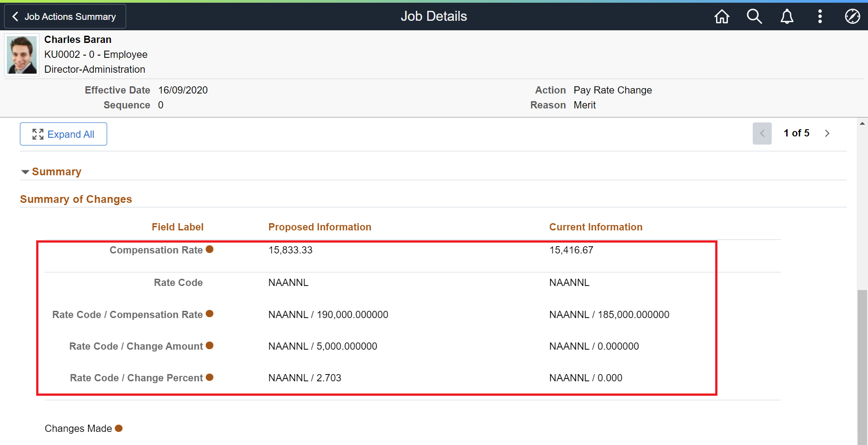This screenshot has height=445, width=868.
Task: Click the previous record arrow button
Action: click(762, 133)
